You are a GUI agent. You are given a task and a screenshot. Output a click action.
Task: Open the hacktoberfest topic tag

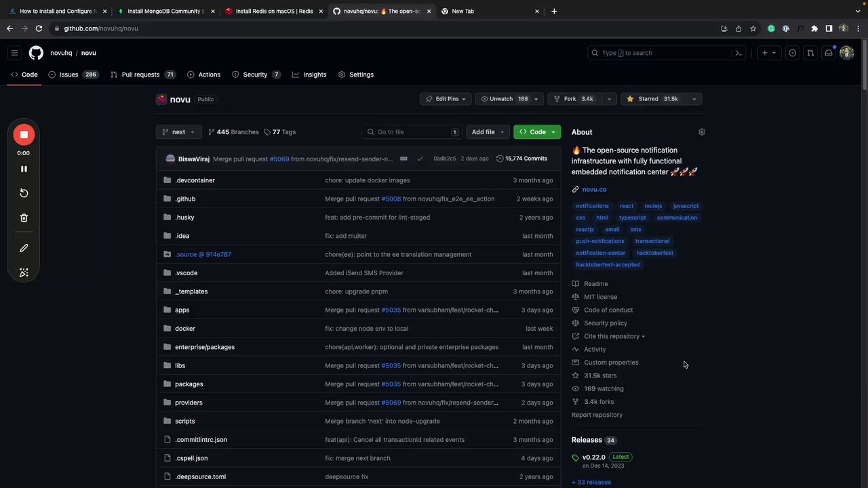654,253
